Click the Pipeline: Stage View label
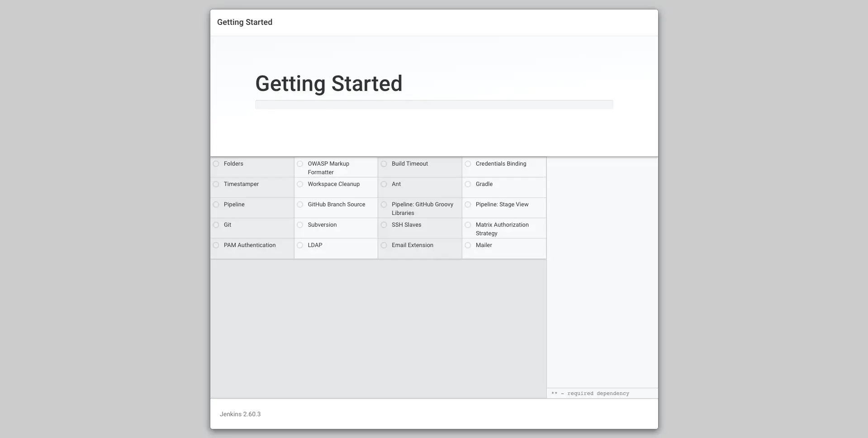This screenshot has width=868, height=438. (502, 205)
